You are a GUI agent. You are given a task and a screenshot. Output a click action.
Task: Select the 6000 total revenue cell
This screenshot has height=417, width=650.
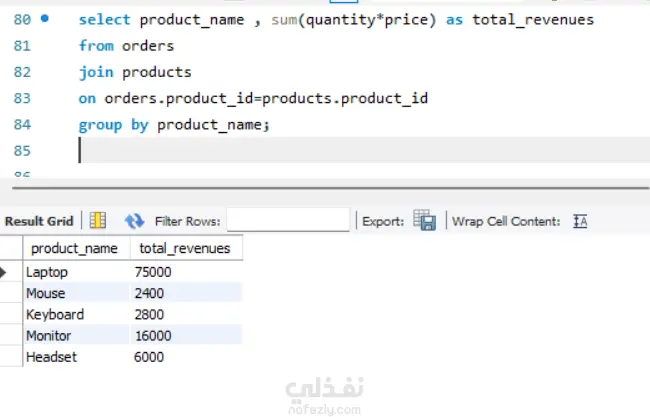pos(149,356)
